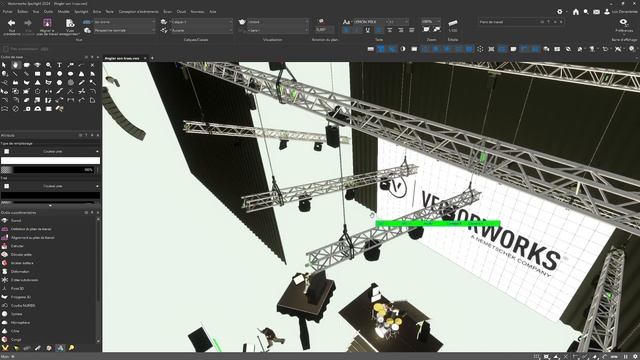
Task: Select the Courbe NURBS tool
Action: coord(23,305)
